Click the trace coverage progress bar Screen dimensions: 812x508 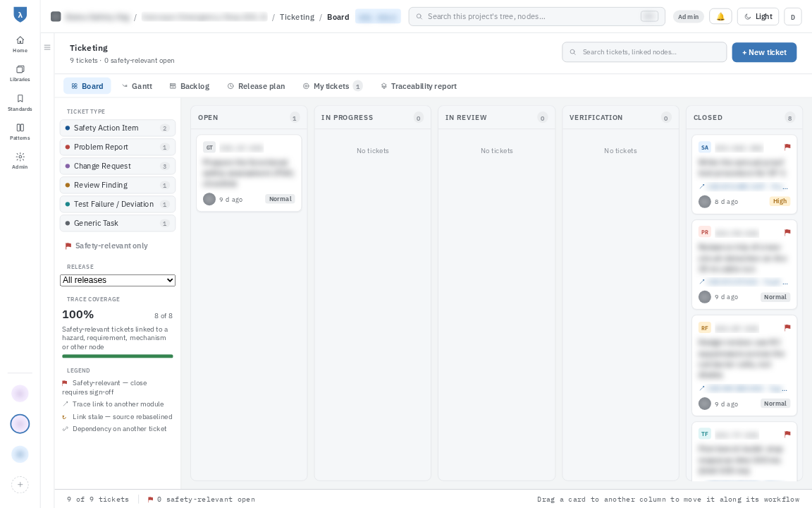[118, 356]
